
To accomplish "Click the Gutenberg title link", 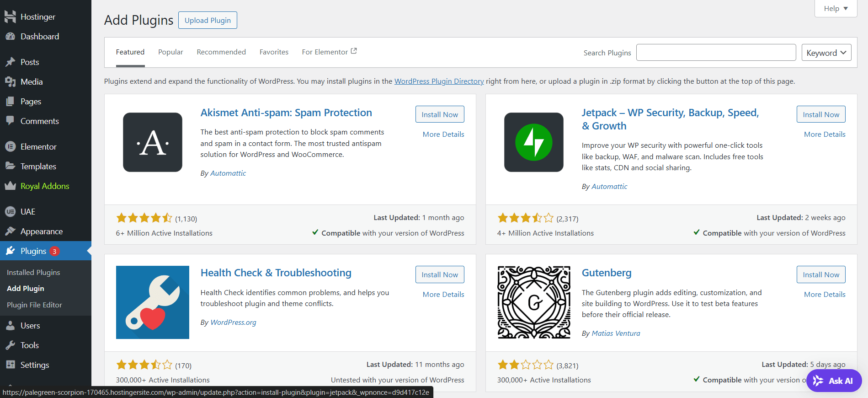I will (x=607, y=273).
